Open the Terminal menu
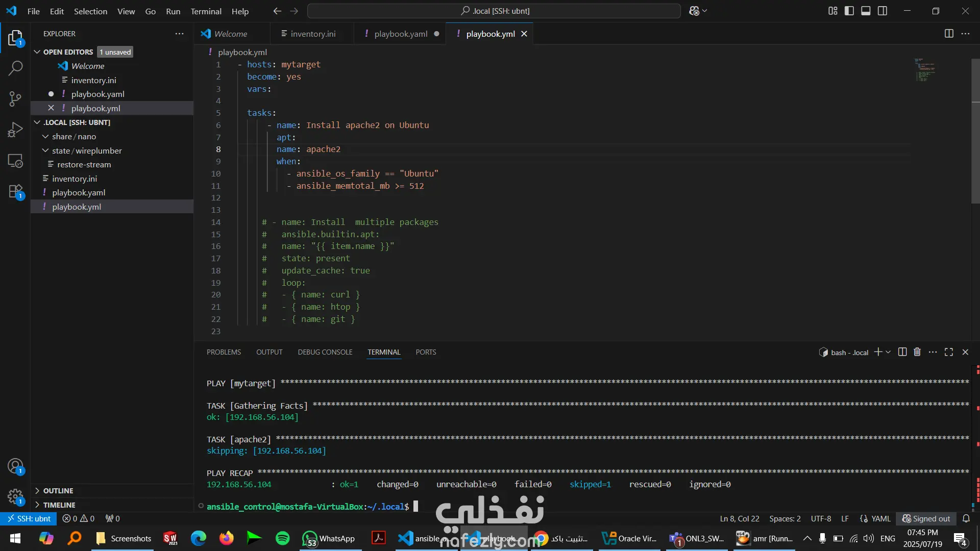980x551 pixels. point(206,11)
